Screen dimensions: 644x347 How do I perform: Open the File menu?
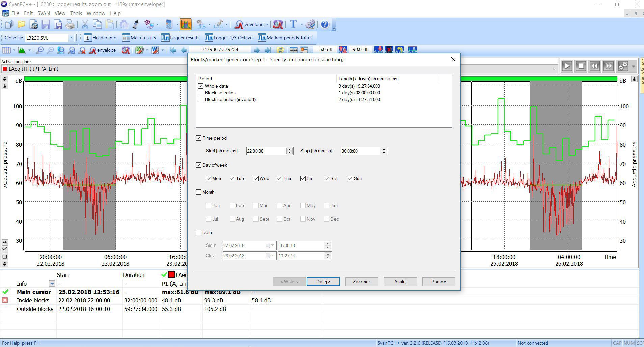[15, 13]
